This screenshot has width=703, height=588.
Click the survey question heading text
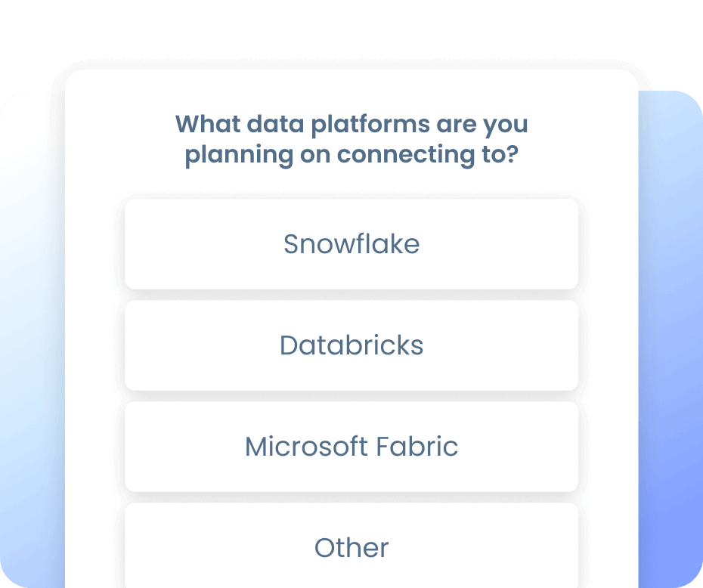click(x=351, y=139)
